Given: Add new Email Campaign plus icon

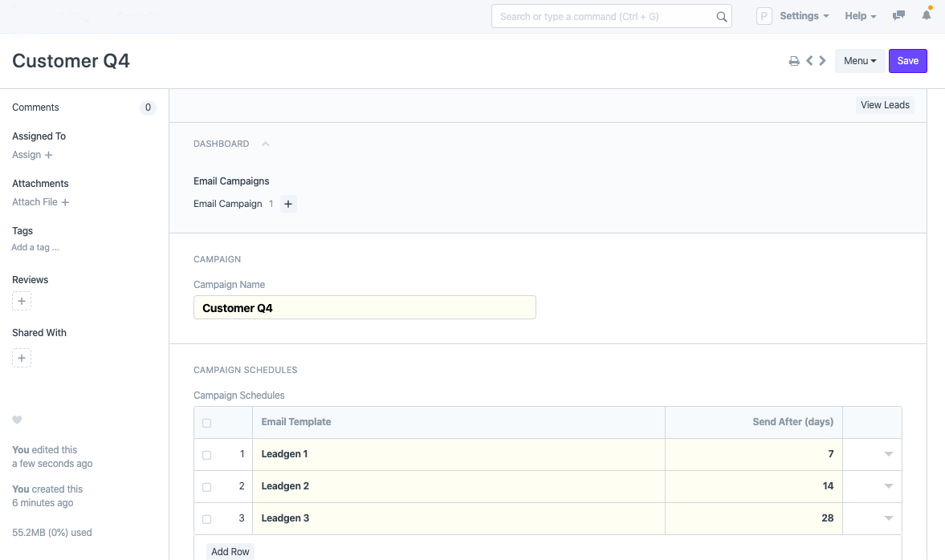Looking at the screenshot, I should tap(288, 204).
